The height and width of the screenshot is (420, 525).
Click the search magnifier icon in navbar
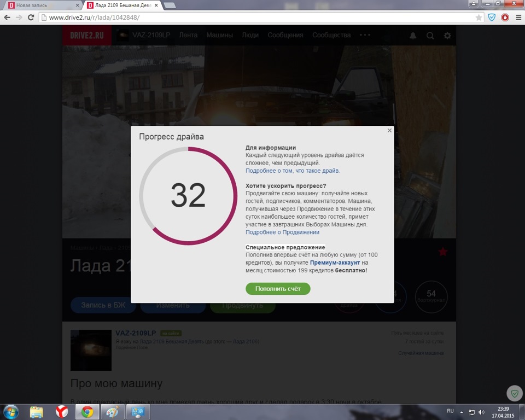[430, 36]
